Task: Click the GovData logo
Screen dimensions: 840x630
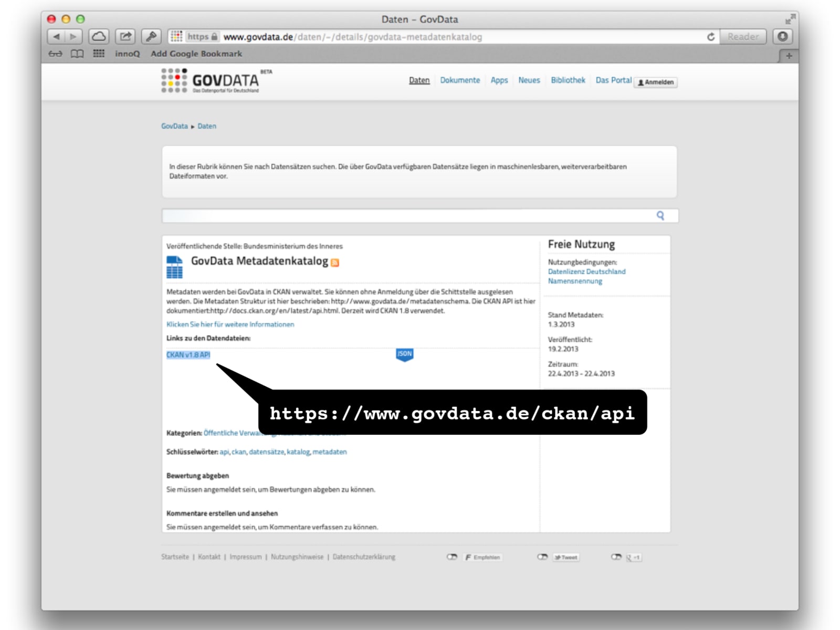Action: coord(216,81)
